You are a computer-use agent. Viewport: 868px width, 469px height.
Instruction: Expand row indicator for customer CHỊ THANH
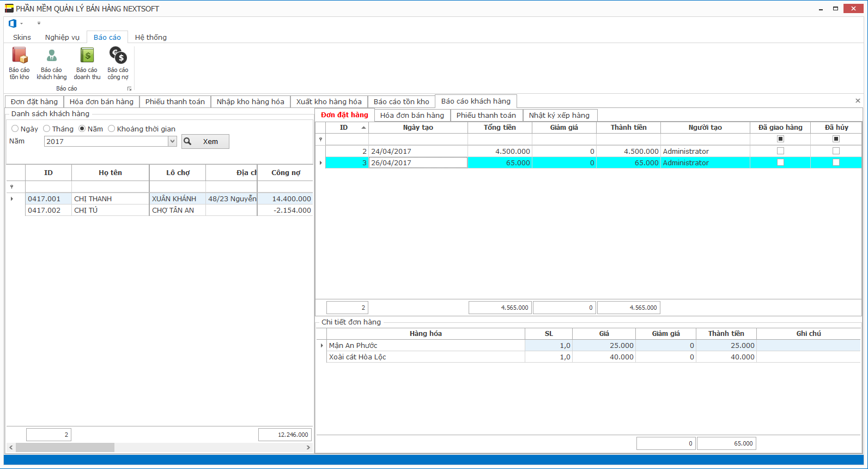12,199
